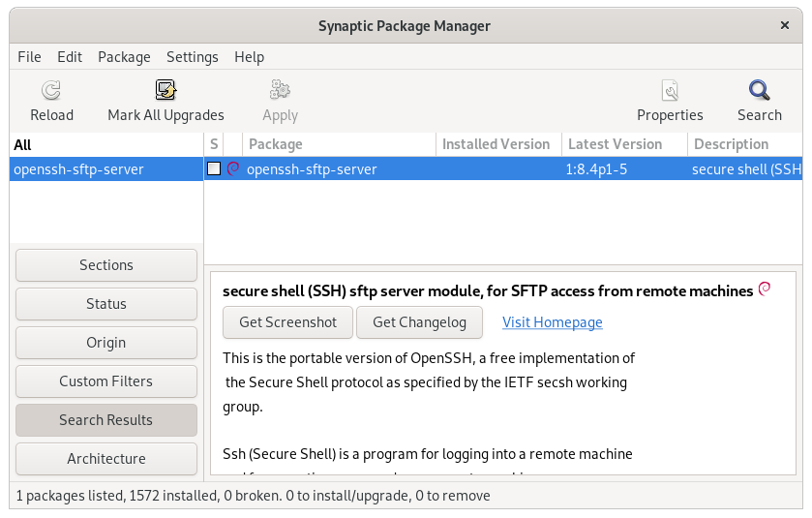Select openssh-sftp-server in the left filter list
The height and width of the screenshot is (518, 812).
point(106,169)
